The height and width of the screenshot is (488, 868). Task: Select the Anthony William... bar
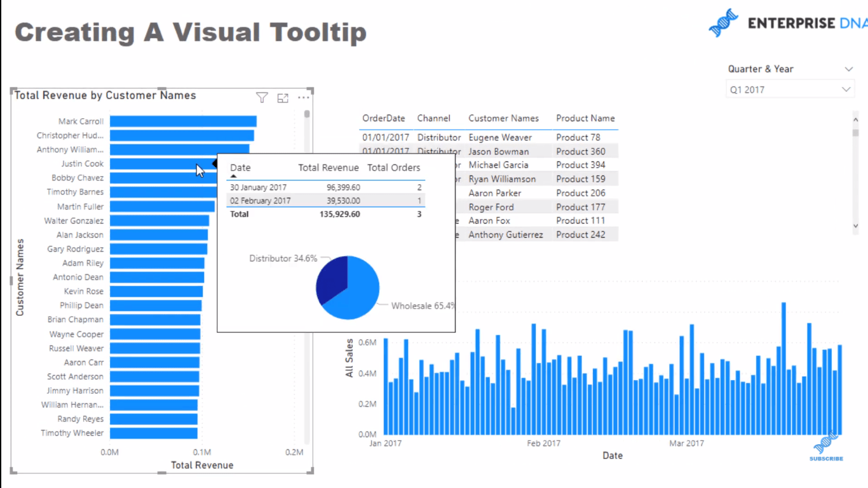179,150
